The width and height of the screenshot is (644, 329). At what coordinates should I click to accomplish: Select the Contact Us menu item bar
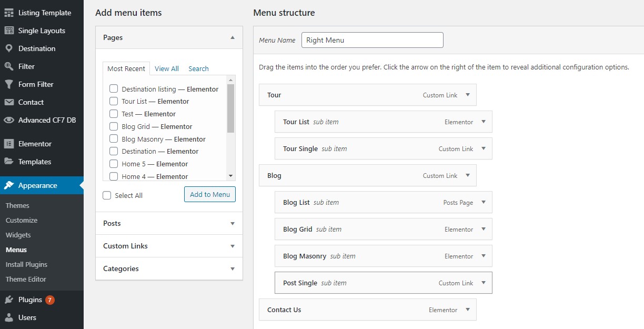(x=368, y=310)
